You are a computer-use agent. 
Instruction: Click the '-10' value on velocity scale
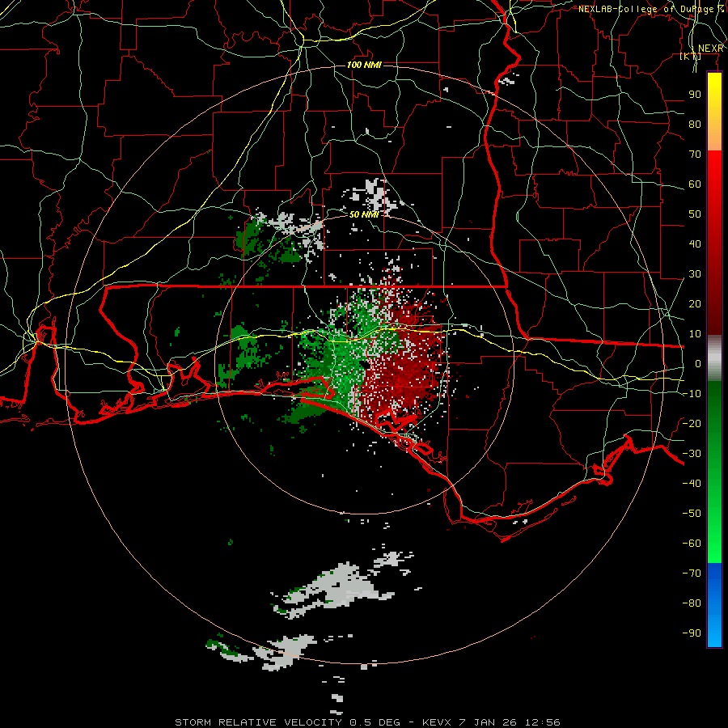pyautogui.click(x=692, y=394)
